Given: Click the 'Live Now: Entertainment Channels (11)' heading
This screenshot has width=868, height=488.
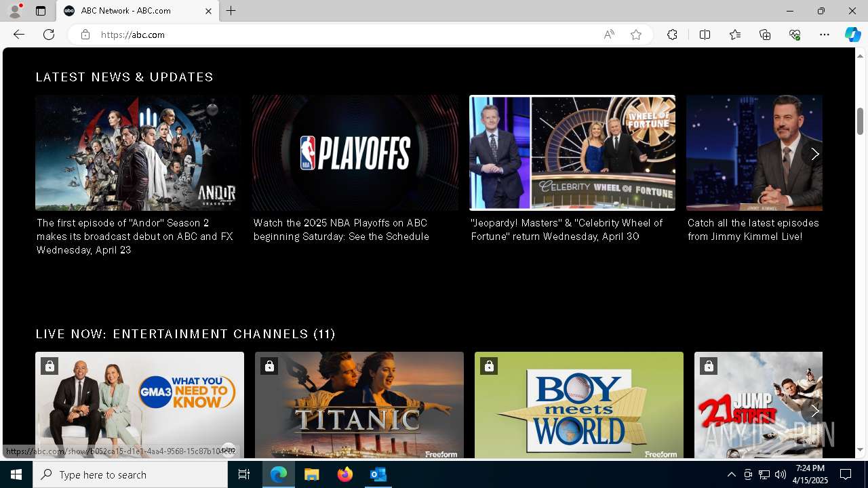Looking at the screenshot, I should (186, 334).
